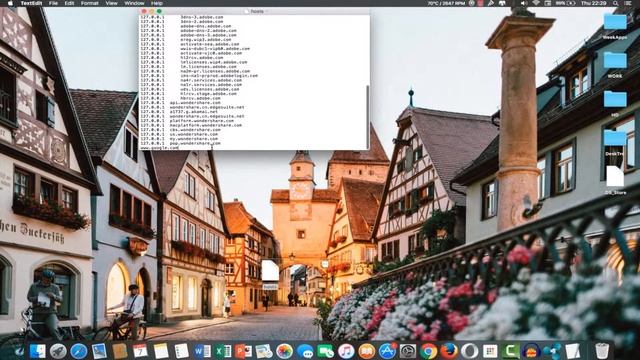Image resolution: width=640 pixels, height=360 pixels.
Task: Open Camtasia green C icon in Dock
Action: click(x=511, y=351)
